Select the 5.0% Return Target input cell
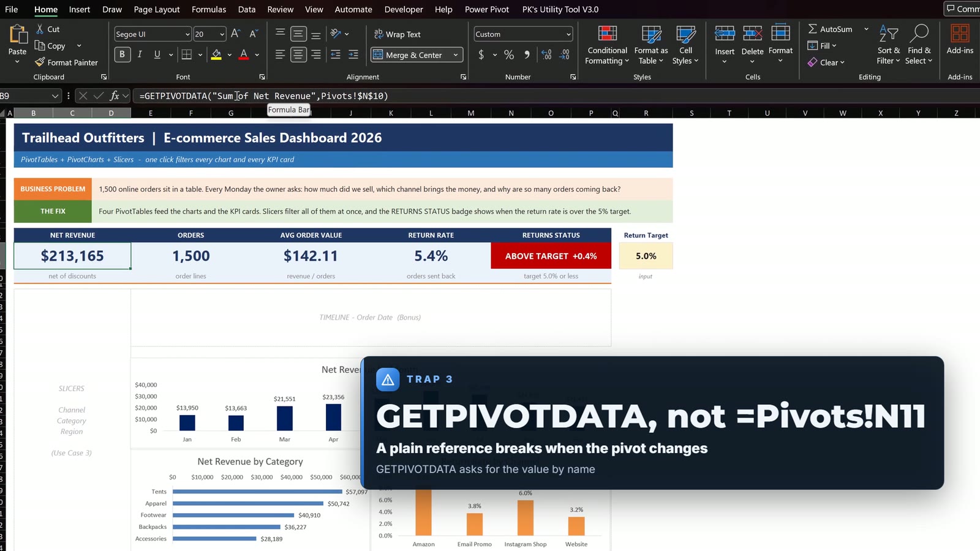980x551 pixels. point(646,256)
